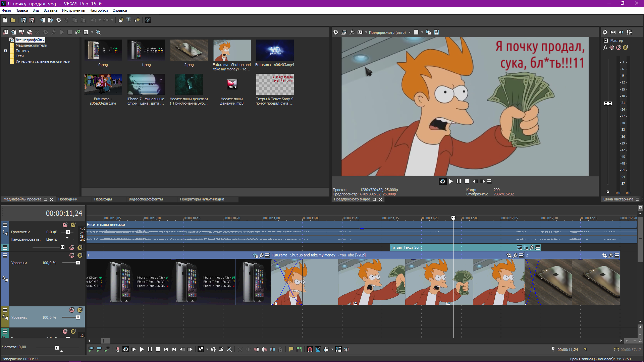644x362 pixels.
Task: Open the undo history dropdown arrow
Action: (100, 20)
